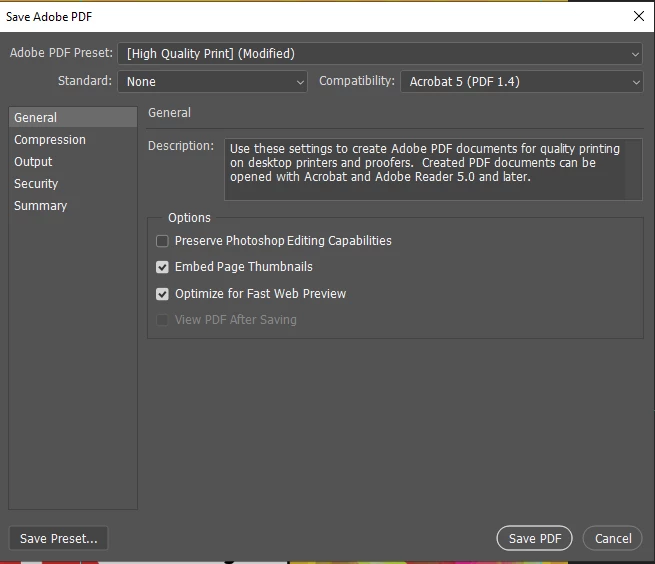Click the Options group label
The image size is (655, 564).
(x=189, y=218)
